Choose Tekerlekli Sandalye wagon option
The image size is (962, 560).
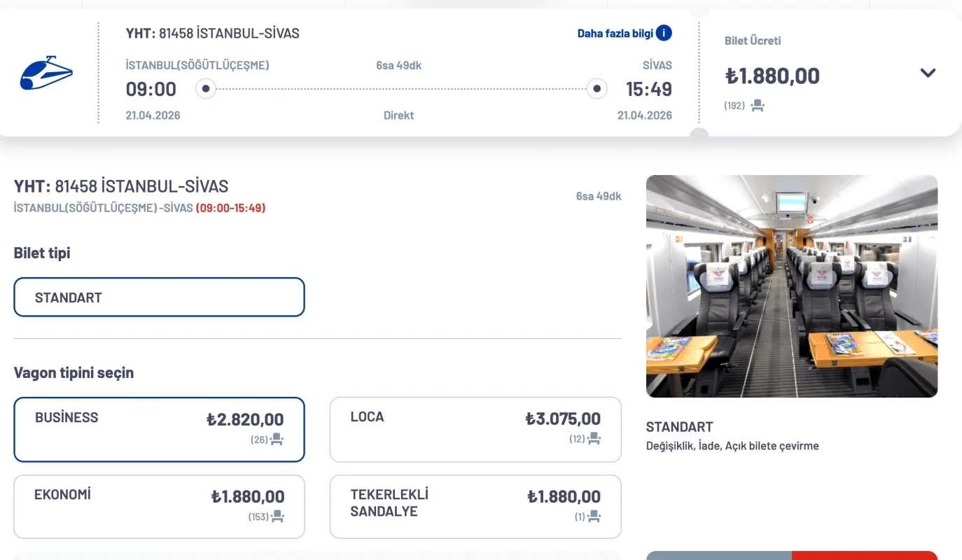(x=475, y=507)
